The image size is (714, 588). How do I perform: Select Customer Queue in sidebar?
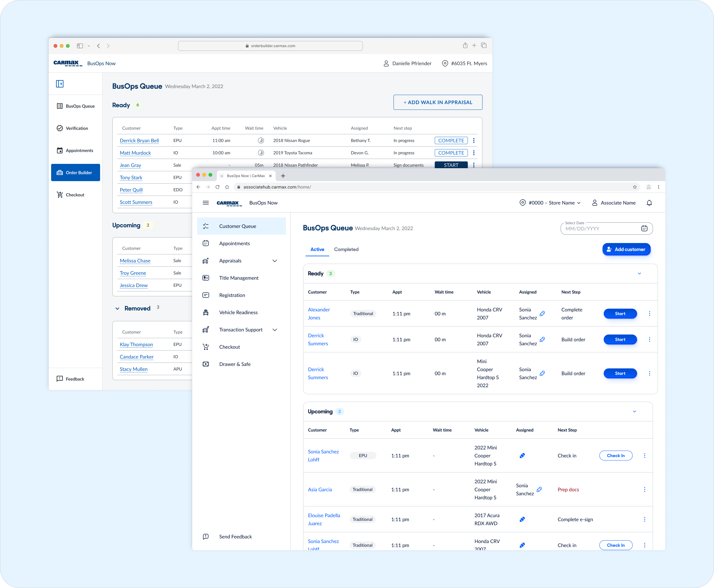(x=237, y=226)
